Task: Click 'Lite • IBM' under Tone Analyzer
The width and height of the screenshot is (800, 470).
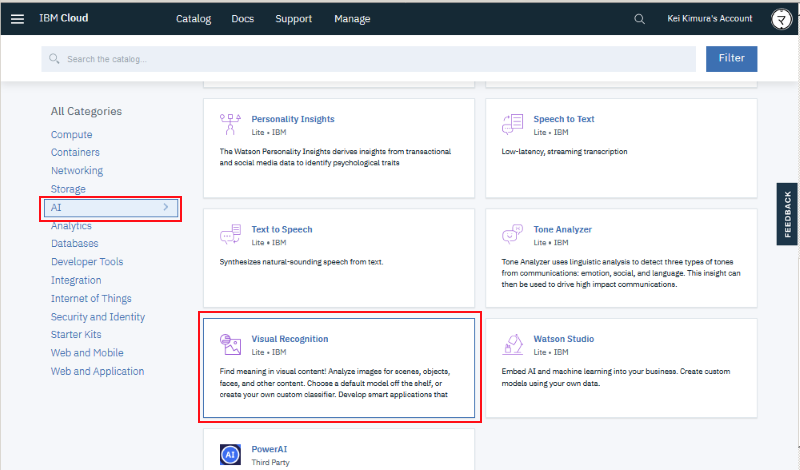Action: pyautogui.click(x=551, y=242)
